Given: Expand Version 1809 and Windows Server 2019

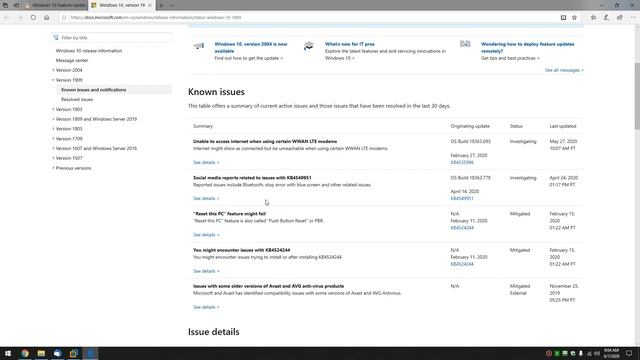Looking at the screenshot, I should [53, 119].
